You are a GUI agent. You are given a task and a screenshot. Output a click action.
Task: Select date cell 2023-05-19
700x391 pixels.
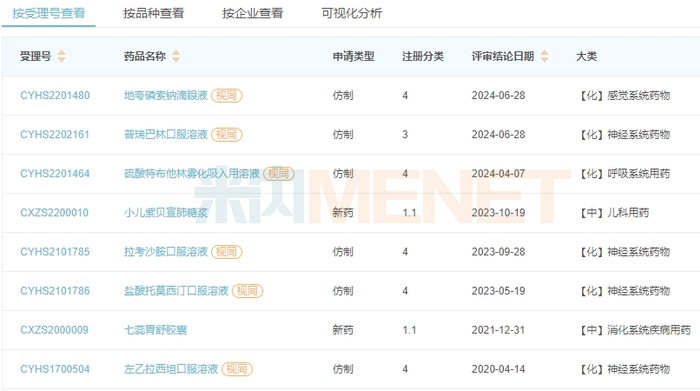[x=498, y=291]
